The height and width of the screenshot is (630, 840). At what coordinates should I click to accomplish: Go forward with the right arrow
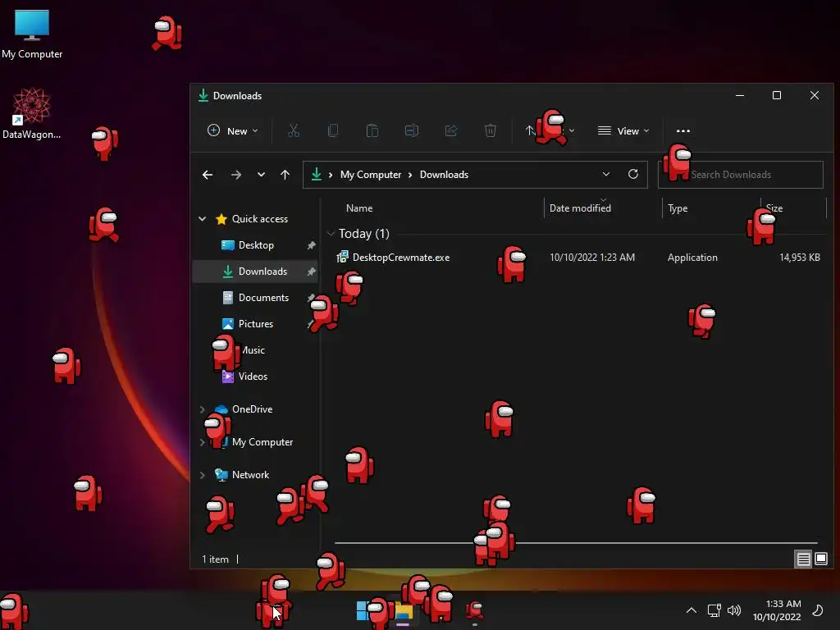click(x=235, y=175)
